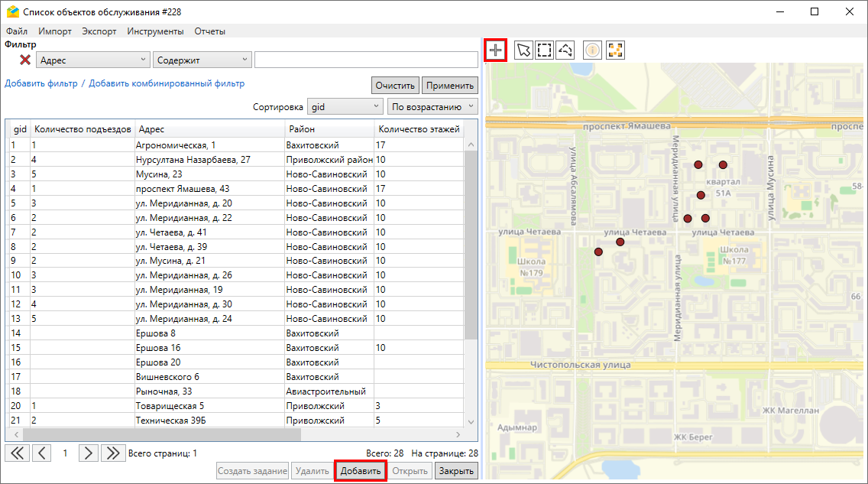Expand the Содержит condition dropdown
868x484 pixels.
pyautogui.click(x=202, y=60)
